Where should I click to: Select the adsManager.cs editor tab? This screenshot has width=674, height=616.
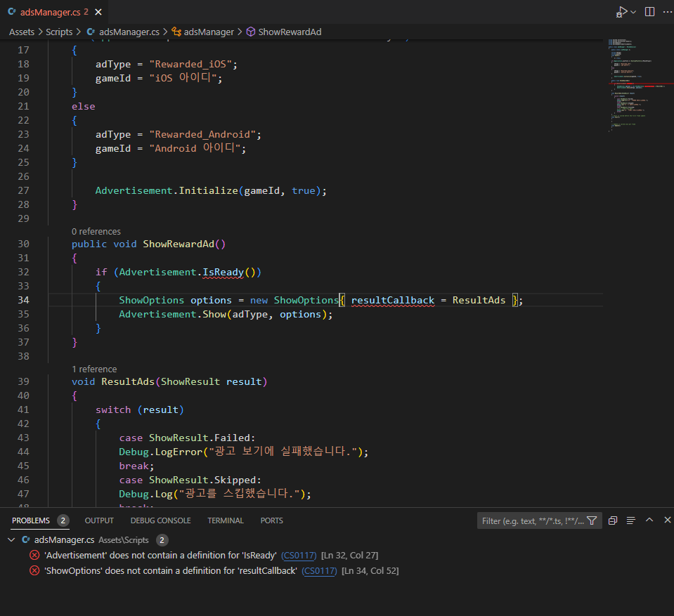(53, 12)
